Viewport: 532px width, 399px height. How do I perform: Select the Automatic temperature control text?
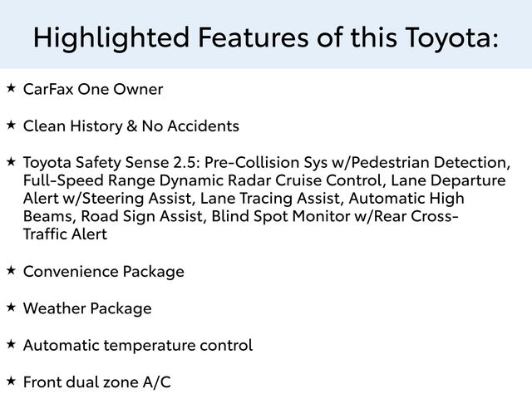(138, 345)
